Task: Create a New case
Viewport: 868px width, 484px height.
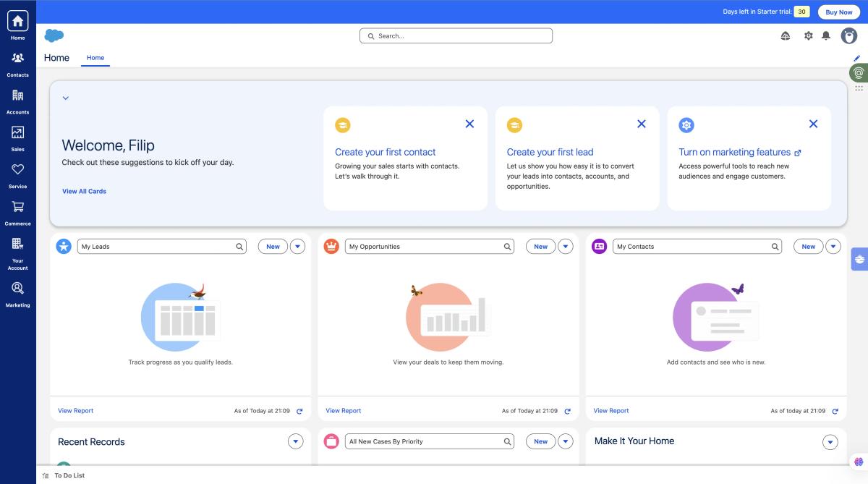Action: (541, 441)
